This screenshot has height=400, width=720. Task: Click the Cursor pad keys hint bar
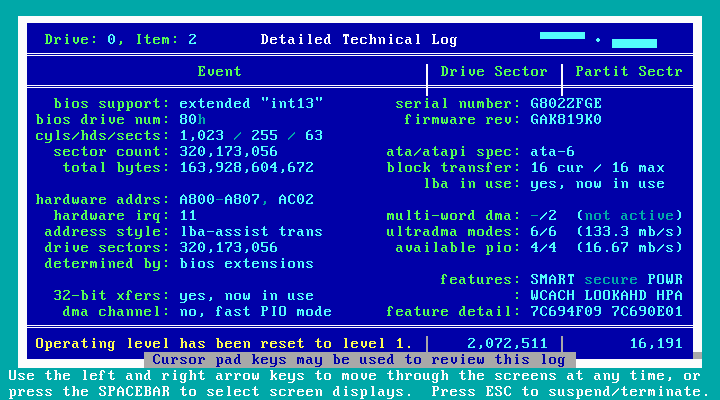(x=359, y=360)
